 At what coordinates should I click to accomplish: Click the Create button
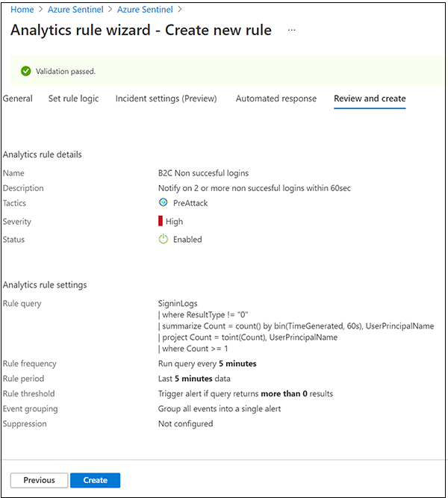pyautogui.click(x=95, y=480)
